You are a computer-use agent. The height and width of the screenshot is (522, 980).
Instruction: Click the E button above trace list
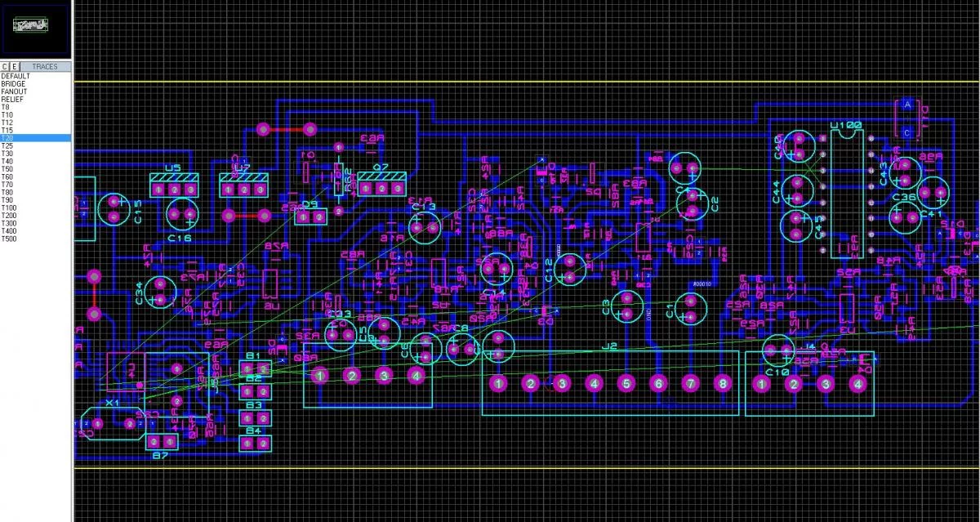pyautogui.click(x=14, y=66)
